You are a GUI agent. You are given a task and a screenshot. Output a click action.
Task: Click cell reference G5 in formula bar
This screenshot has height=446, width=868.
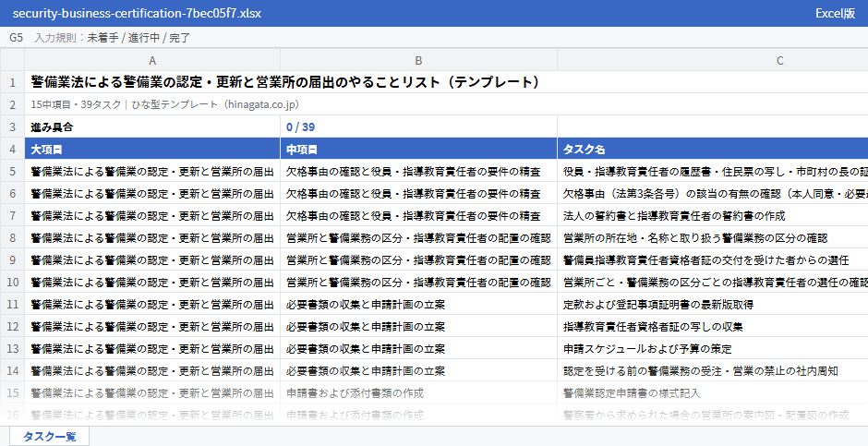pos(16,38)
